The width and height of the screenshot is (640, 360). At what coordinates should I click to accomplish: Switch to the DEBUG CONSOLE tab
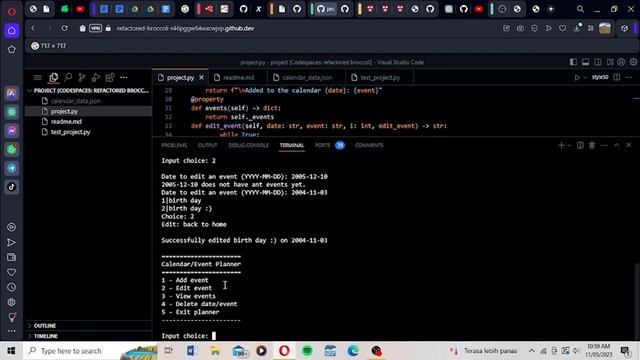248,145
